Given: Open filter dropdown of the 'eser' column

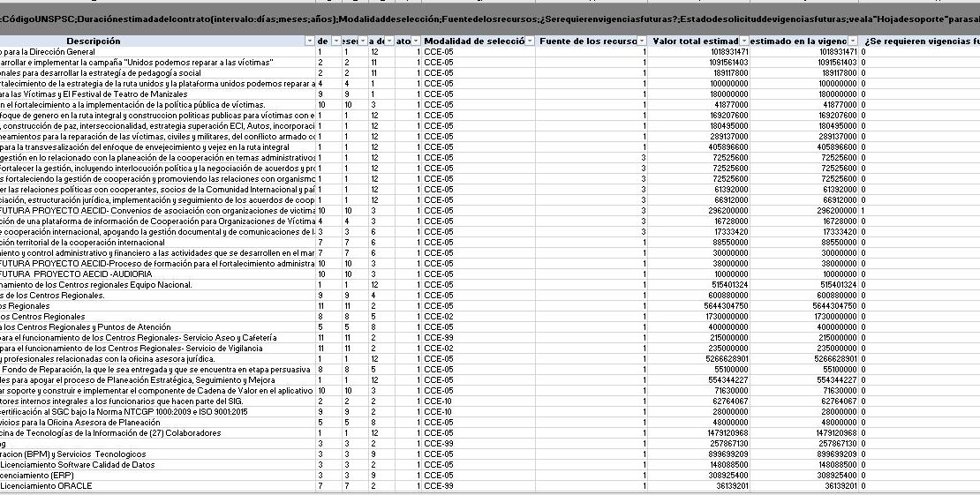Looking at the screenshot, I should (x=363, y=41).
